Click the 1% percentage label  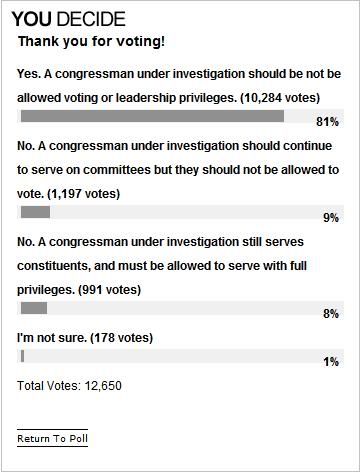[x=331, y=362]
